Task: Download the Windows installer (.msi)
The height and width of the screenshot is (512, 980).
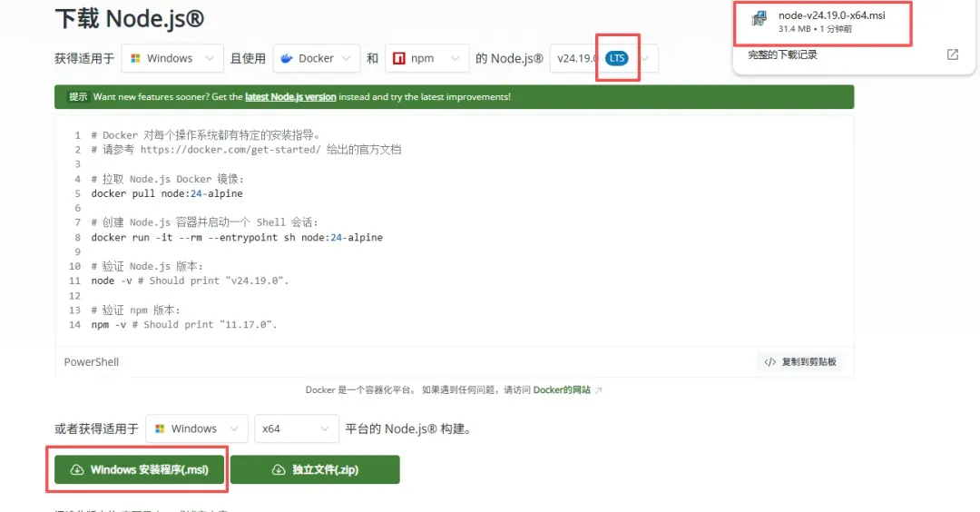Action: (x=139, y=469)
